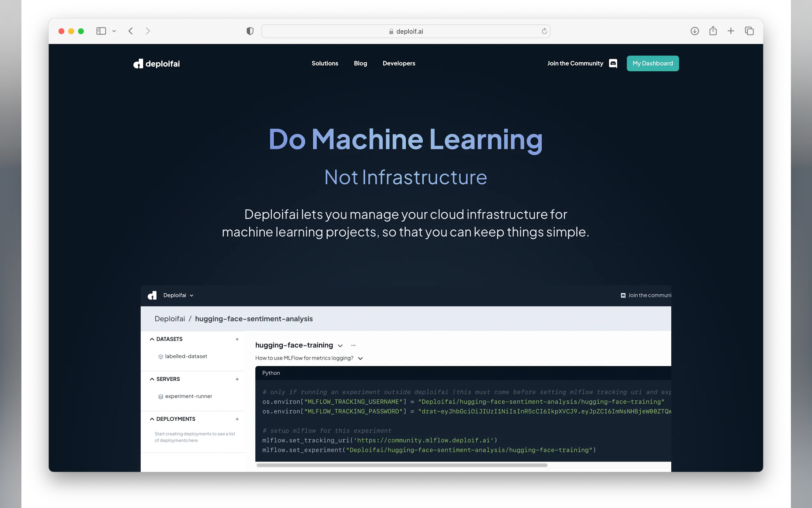Collapse the DATASETS section
The width and height of the screenshot is (812, 508).
click(152, 339)
